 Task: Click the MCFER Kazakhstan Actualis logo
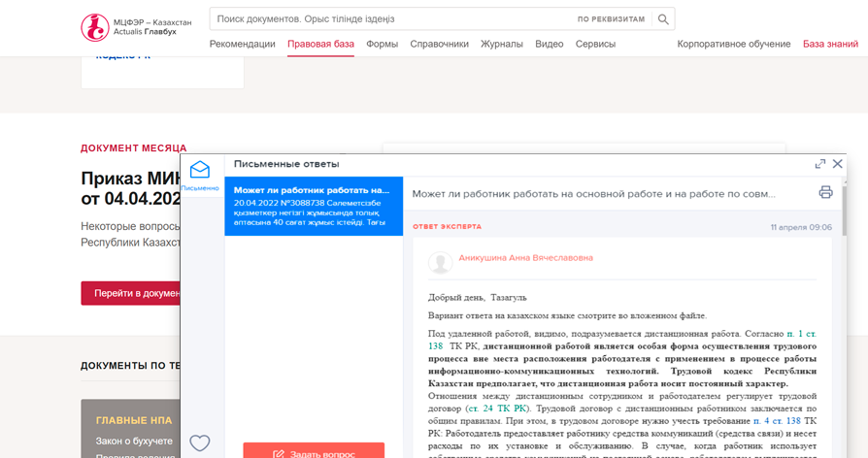pyautogui.click(x=136, y=27)
